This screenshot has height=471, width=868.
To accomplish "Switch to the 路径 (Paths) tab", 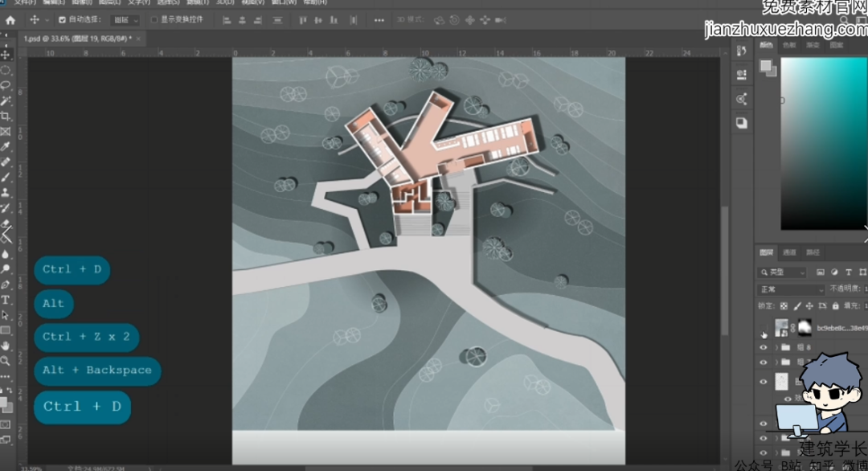I will pyautogui.click(x=813, y=253).
